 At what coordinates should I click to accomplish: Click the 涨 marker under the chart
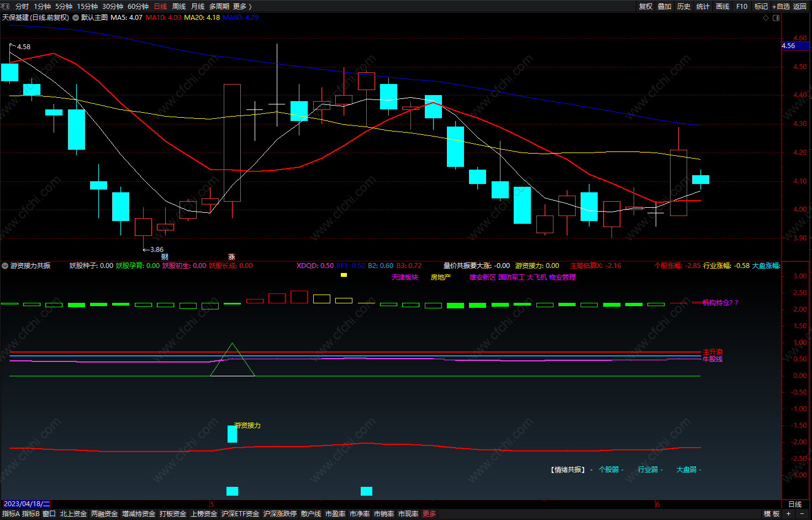point(231,256)
